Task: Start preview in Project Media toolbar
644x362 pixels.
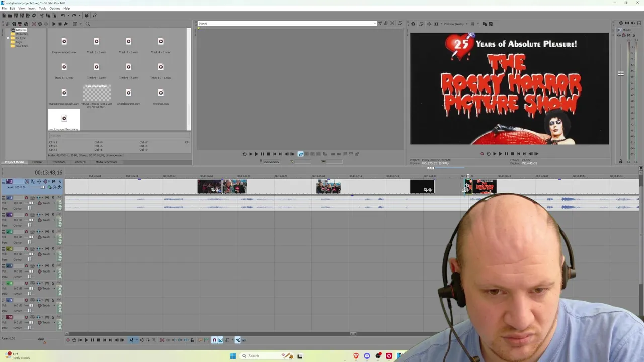Action: pyautogui.click(x=54, y=24)
